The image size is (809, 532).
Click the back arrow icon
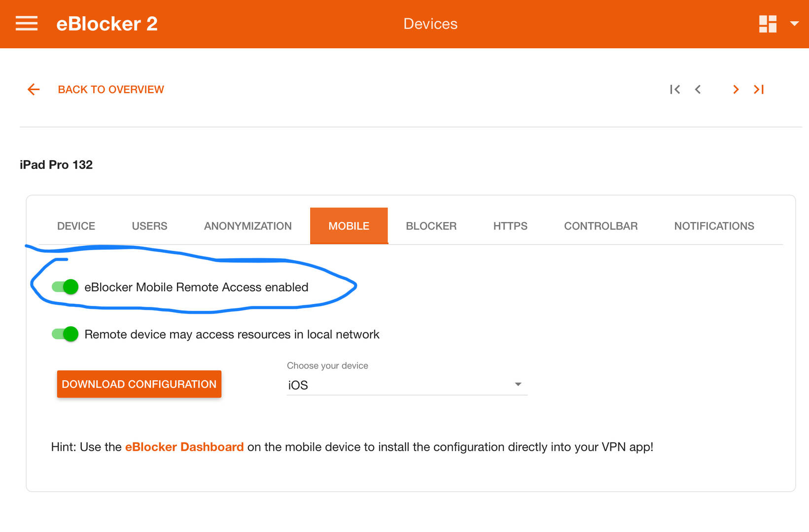pyautogui.click(x=34, y=89)
